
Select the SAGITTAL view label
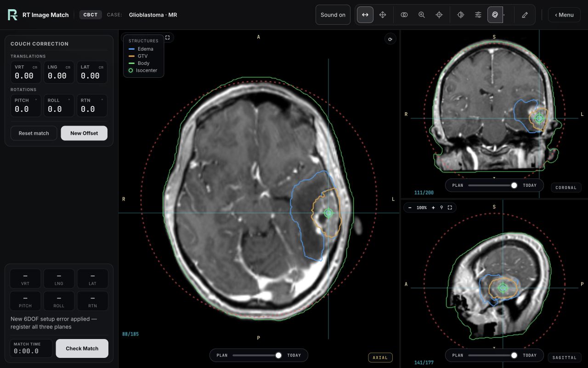(x=565, y=357)
